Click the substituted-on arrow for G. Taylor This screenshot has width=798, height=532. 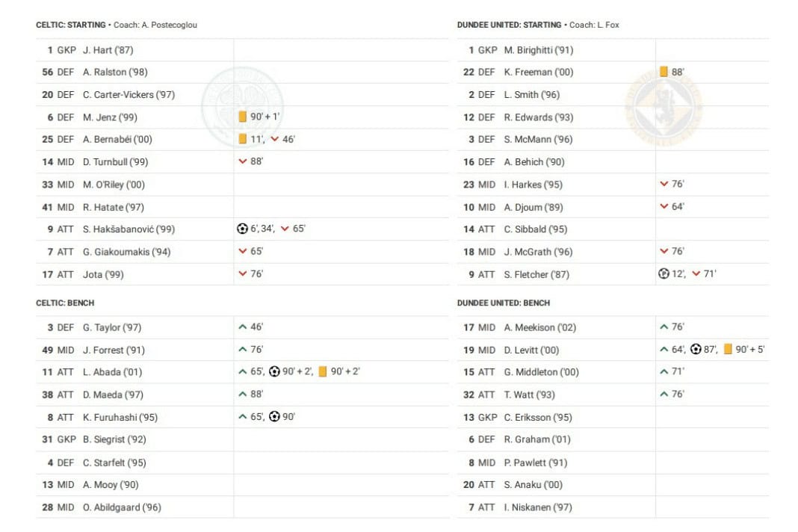coord(242,327)
